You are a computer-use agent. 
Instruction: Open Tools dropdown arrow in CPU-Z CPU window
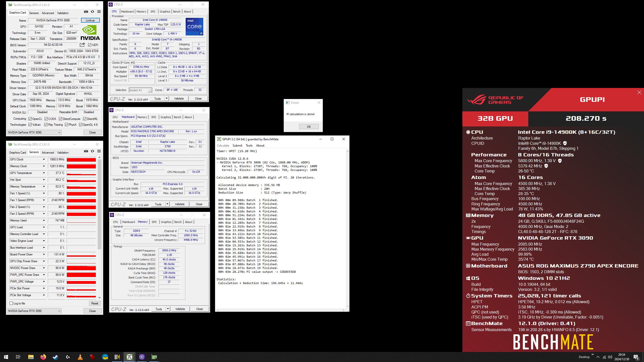point(167,99)
